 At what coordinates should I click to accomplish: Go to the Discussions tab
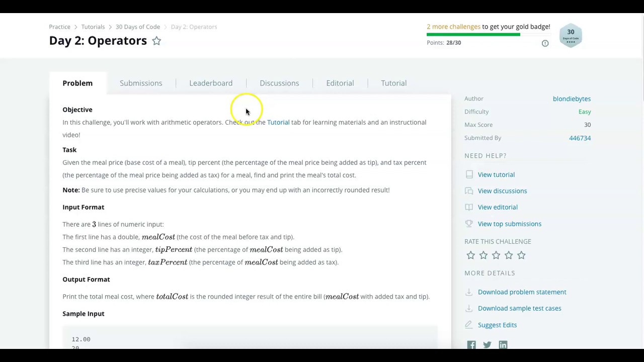click(279, 83)
